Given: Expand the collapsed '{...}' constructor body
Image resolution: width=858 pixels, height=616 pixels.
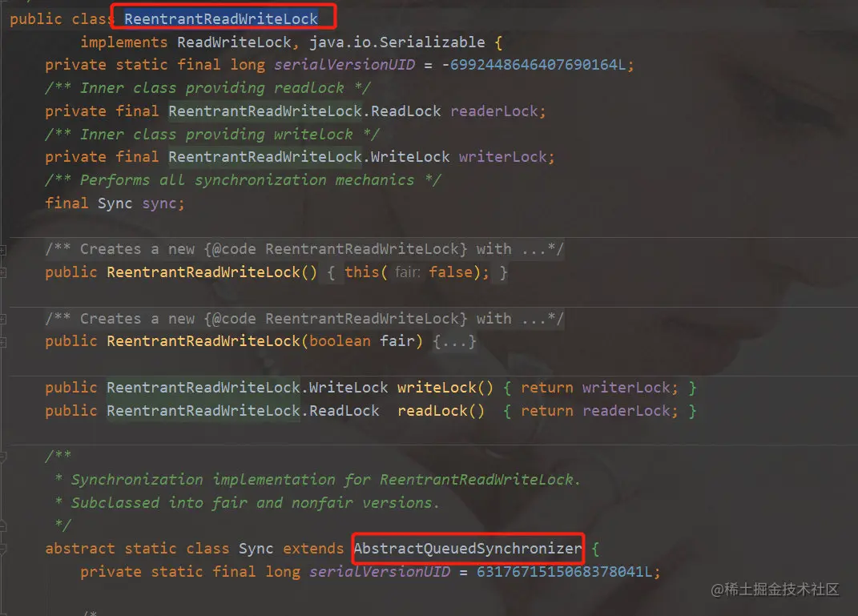Looking at the screenshot, I should pyautogui.click(x=454, y=341).
